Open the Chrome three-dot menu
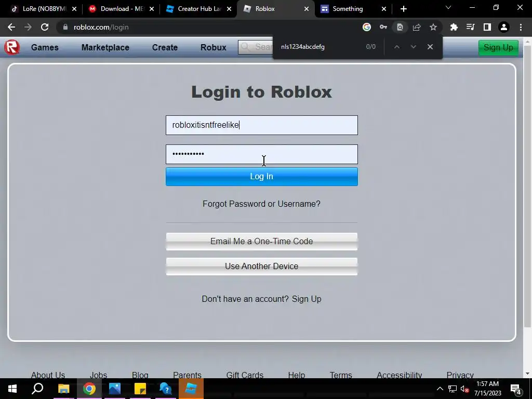The width and height of the screenshot is (532, 399). point(521,27)
